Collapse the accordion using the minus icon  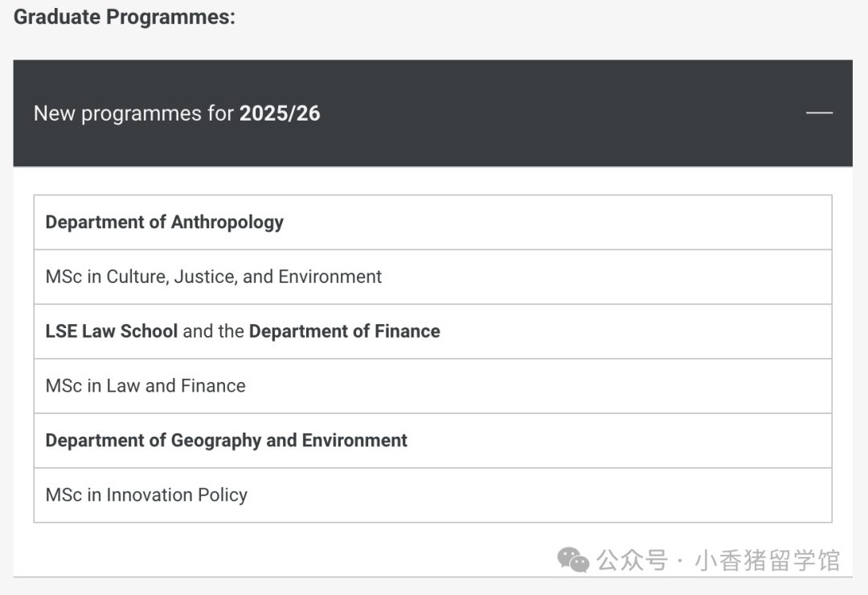[819, 113]
